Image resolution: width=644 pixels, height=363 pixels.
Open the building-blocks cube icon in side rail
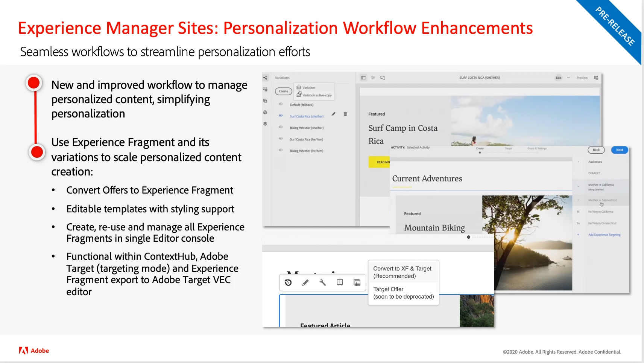coord(265,112)
